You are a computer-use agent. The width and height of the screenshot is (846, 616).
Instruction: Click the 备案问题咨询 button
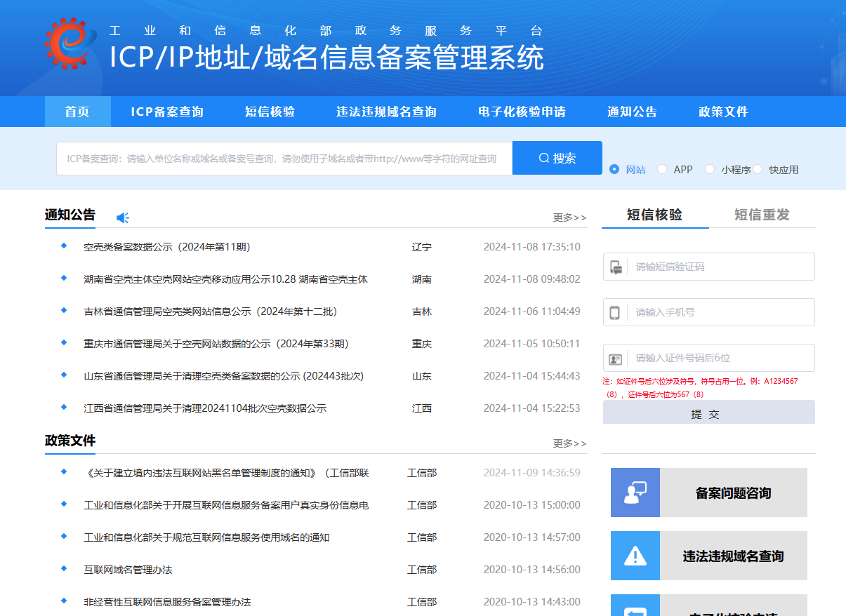[x=709, y=493]
